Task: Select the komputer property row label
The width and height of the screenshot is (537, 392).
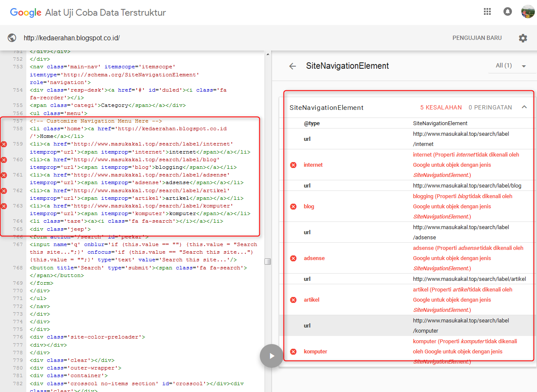Action: click(315, 352)
